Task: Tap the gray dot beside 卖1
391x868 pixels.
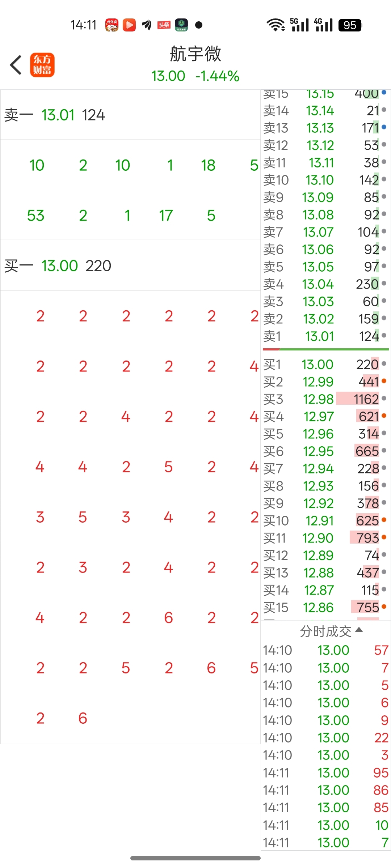Action: point(384,336)
